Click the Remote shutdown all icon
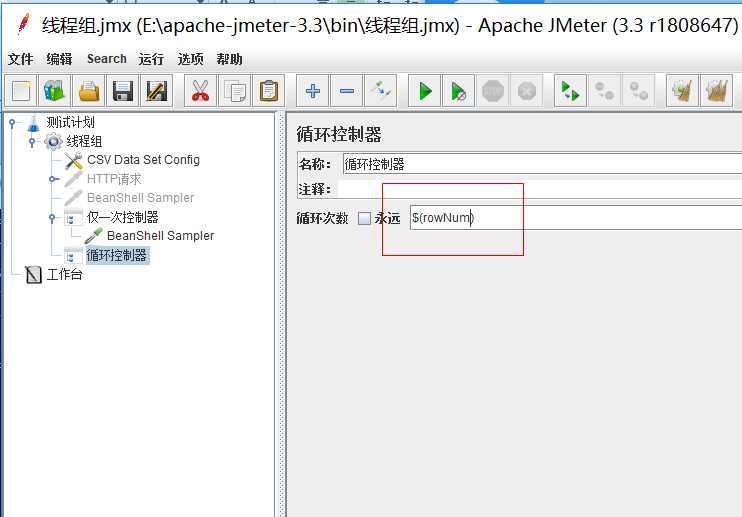 pos(638,91)
